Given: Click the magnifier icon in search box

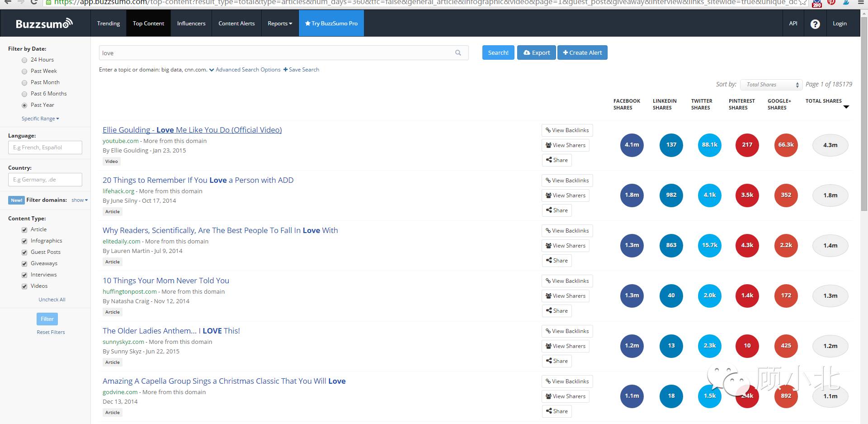Looking at the screenshot, I should click(458, 53).
